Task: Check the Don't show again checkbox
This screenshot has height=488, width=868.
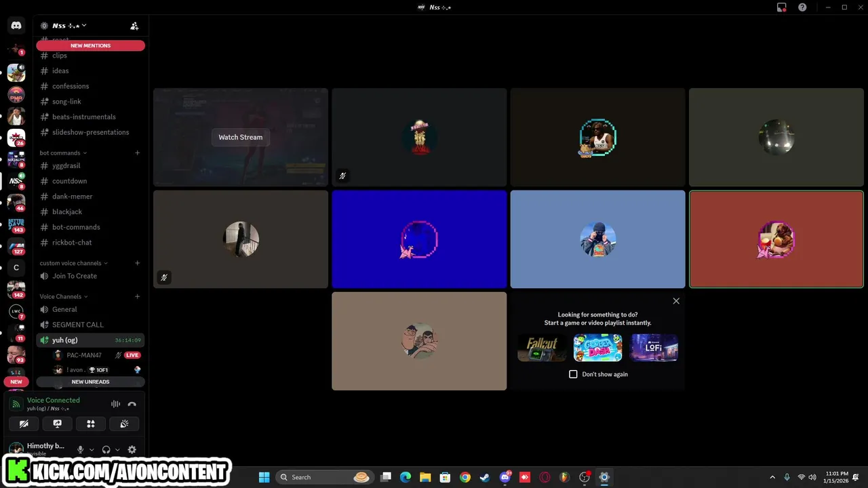Action: pos(573,374)
